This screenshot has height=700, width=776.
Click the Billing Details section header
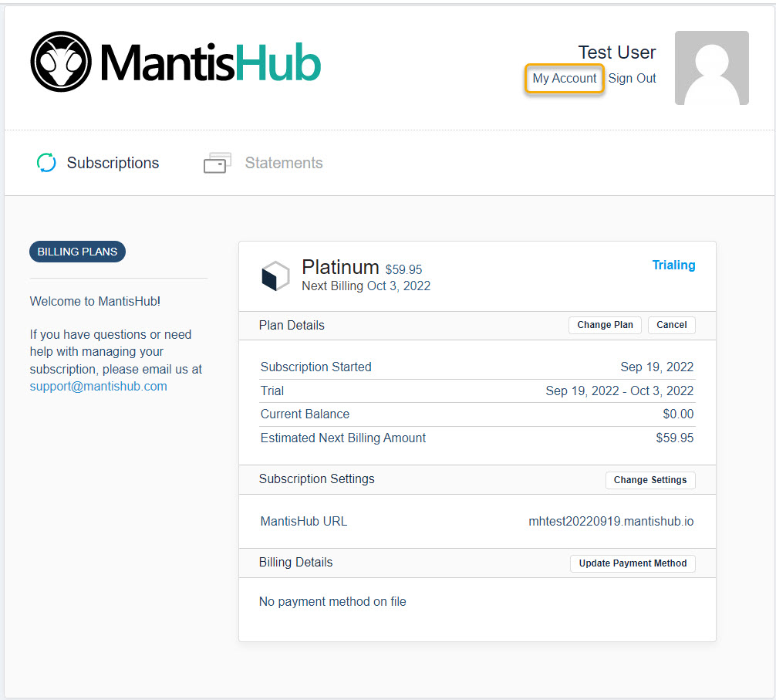(295, 563)
